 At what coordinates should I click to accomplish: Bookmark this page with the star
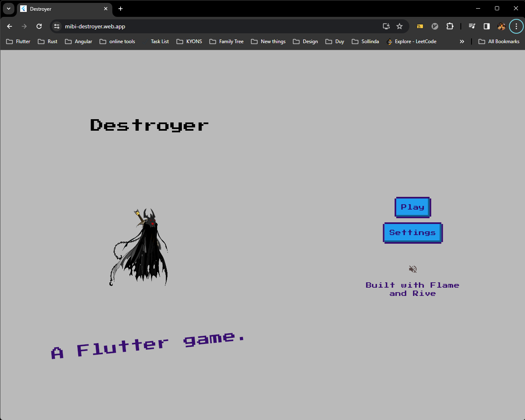tap(399, 26)
